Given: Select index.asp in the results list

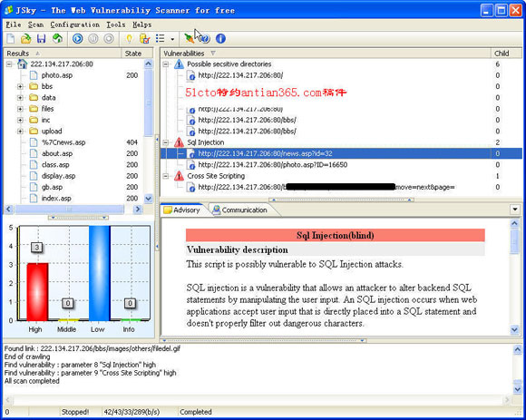Looking at the screenshot, I should tap(56, 199).
